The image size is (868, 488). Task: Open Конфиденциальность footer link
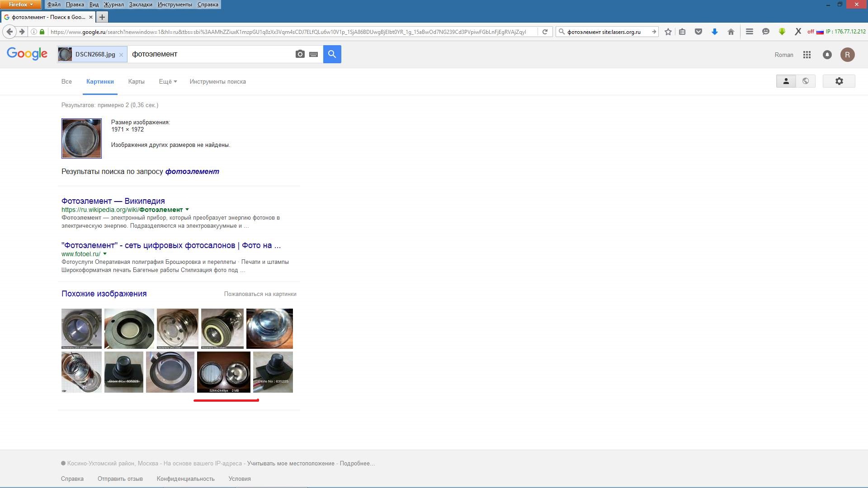click(186, 479)
